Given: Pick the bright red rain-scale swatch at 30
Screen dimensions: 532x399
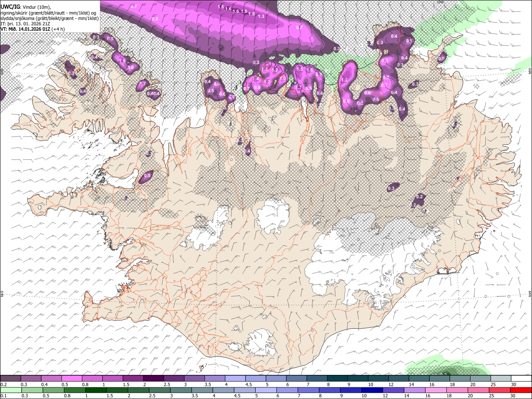Looking at the screenshot, I should (x=520, y=390).
